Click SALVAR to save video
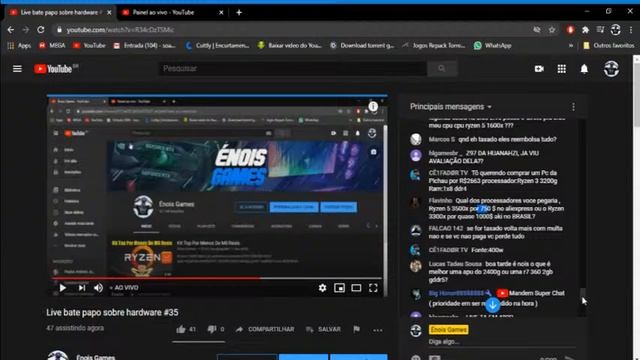This screenshot has height=360, width=640. pos(323,329)
